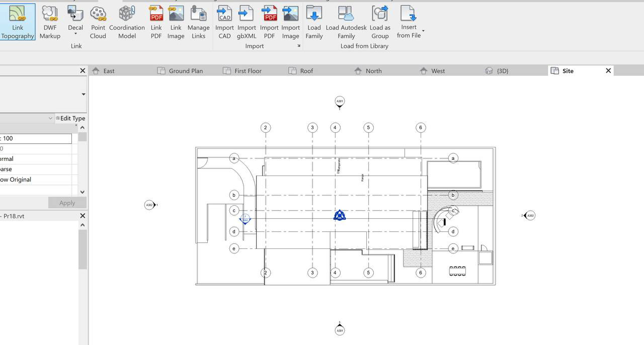Screen dimensions: 644x345
Task: Click grid bubble e on left
Action: point(234,248)
